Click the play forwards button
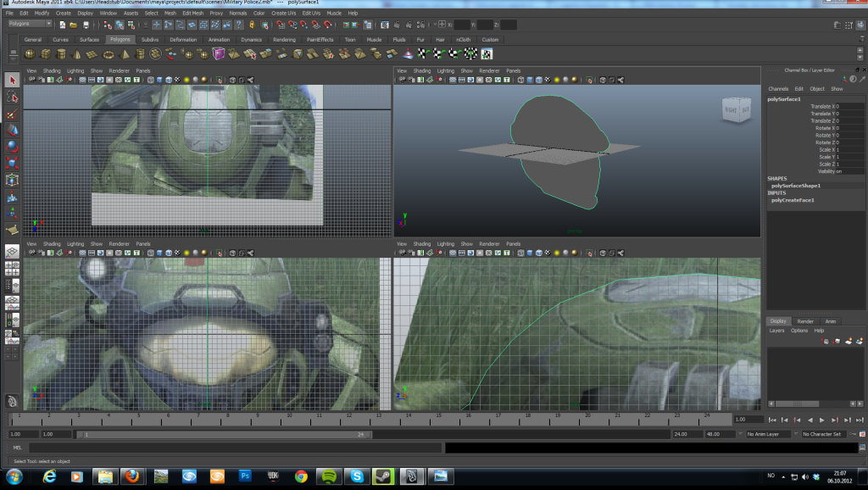This screenshot has width=868, height=490. (x=822, y=420)
